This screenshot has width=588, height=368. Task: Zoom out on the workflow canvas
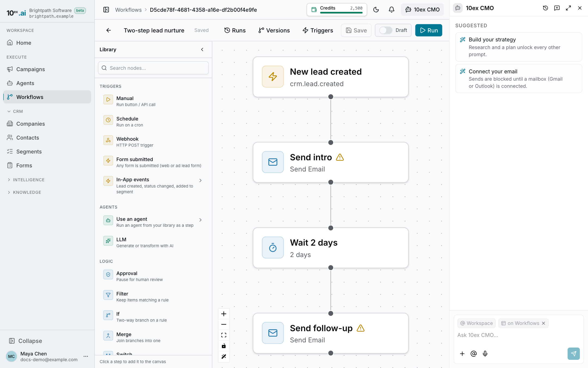pyautogui.click(x=224, y=324)
